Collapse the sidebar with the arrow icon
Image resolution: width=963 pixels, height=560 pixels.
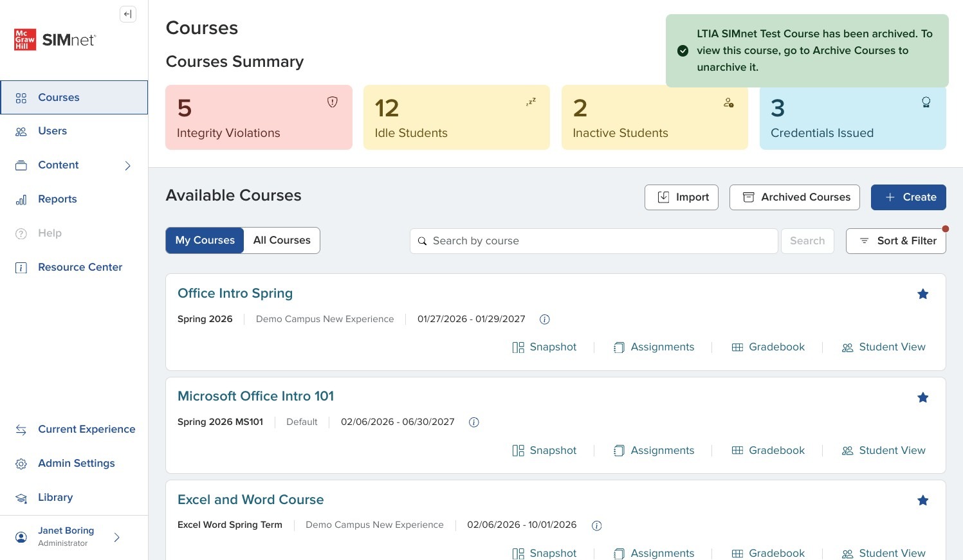click(x=128, y=14)
